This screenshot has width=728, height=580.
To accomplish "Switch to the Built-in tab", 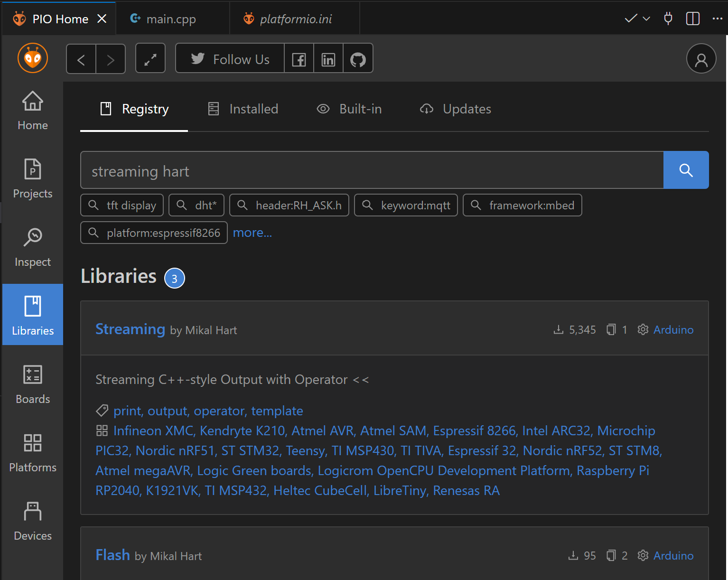I will tap(349, 109).
